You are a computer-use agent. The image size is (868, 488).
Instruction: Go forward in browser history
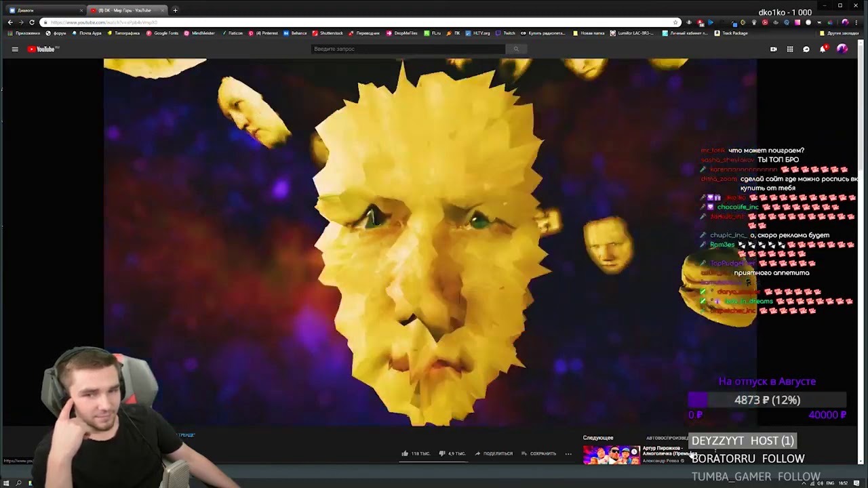pos(21,22)
